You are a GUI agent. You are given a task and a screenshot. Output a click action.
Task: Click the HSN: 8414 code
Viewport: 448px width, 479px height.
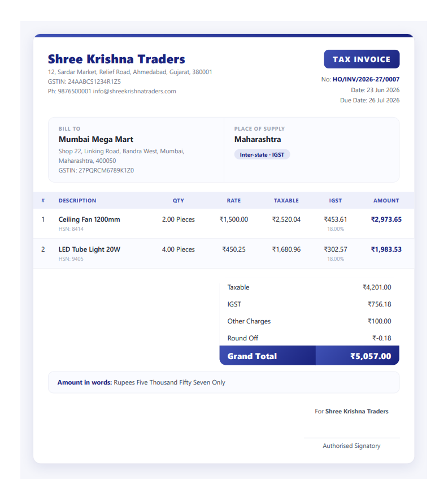[71, 229]
